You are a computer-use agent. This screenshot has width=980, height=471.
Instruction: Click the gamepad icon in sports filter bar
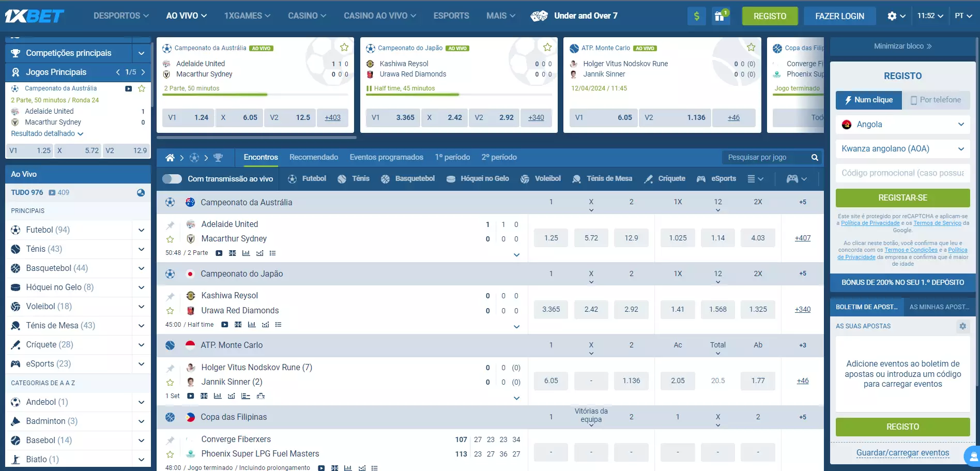pyautogui.click(x=792, y=179)
